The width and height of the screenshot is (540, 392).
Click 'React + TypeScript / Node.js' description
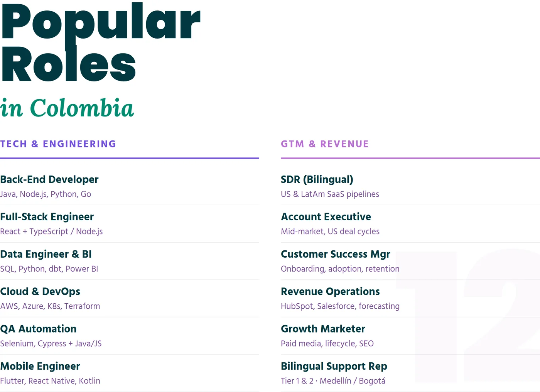(51, 231)
